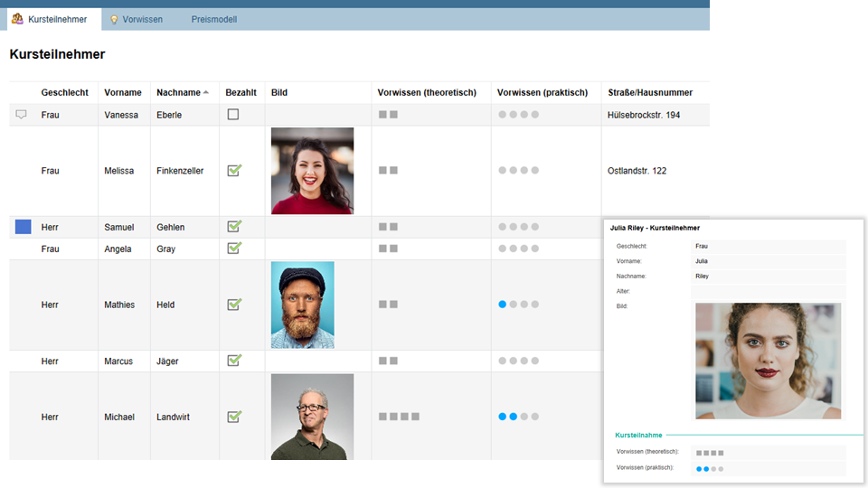Click the blue square marker beside Samuel Gehlen

(24, 227)
